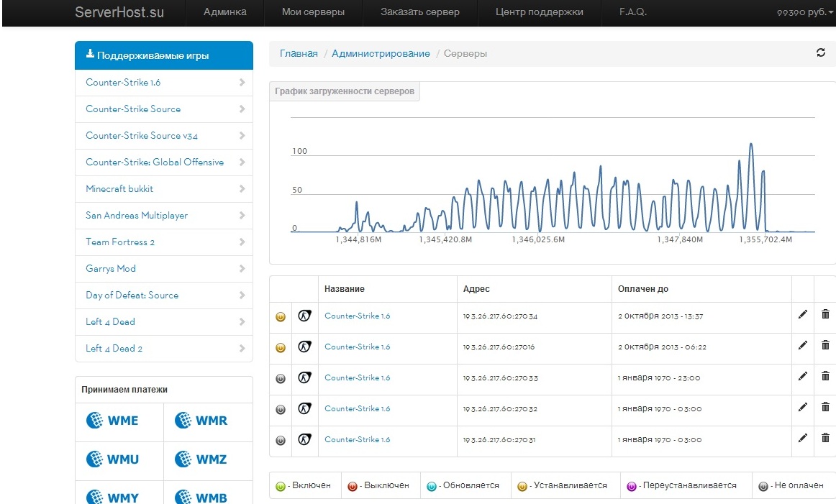Click the Поддерживаемые игры panel header
Image resolution: width=836 pixels, height=504 pixels.
pyautogui.click(x=164, y=55)
